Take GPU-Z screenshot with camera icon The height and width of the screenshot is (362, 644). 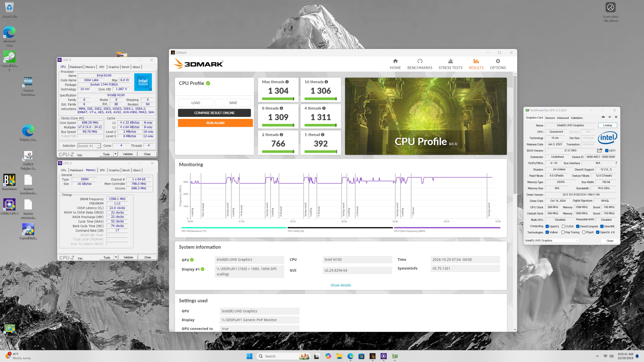coord(603,117)
